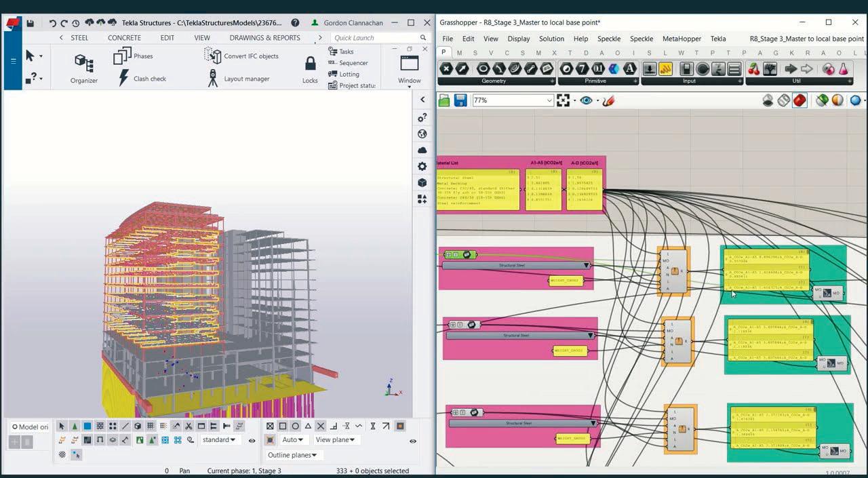Open the Display menu in Grasshopper
The height and width of the screenshot is (478, 868).
(x=519, y=39)
